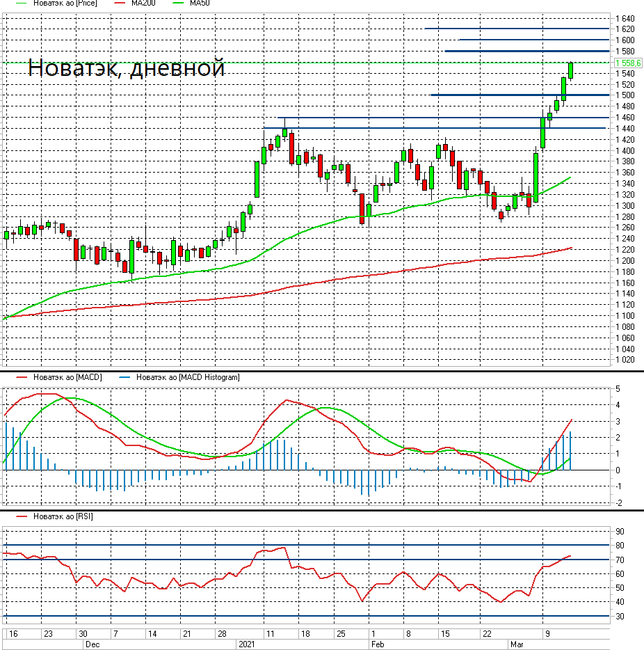644x650 pixels.
Task: Click the 9 date label on time axis
Action: [547, 634]
